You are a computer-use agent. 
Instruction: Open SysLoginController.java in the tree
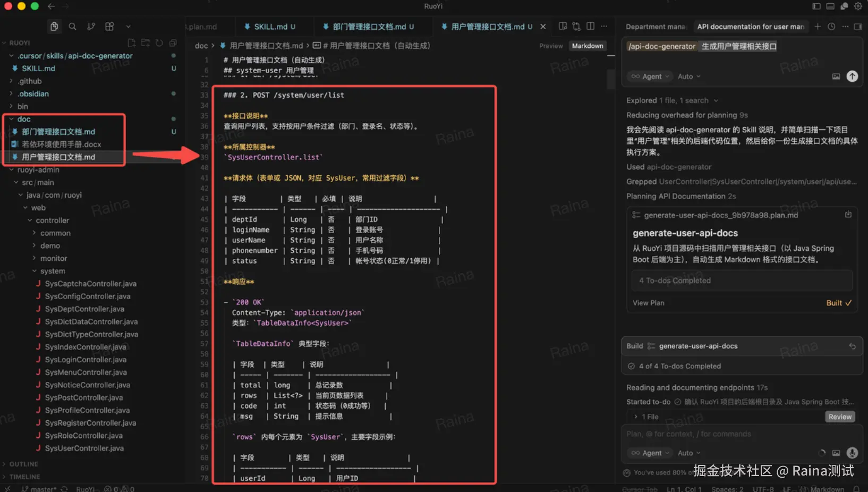click(x=86, y=360)
